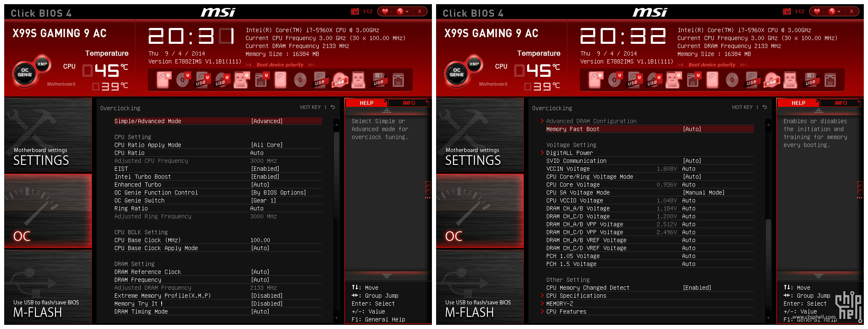The width and height of the screenshot is (868, 329).
Task: Select UEFI USB key boot icon, right screen
Action: point(673,80)
